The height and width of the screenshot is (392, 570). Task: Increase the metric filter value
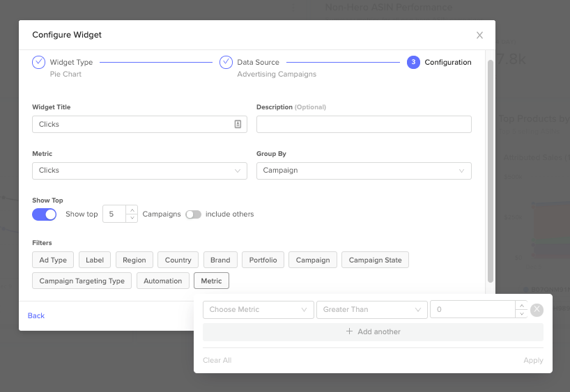tap(522, 306)
